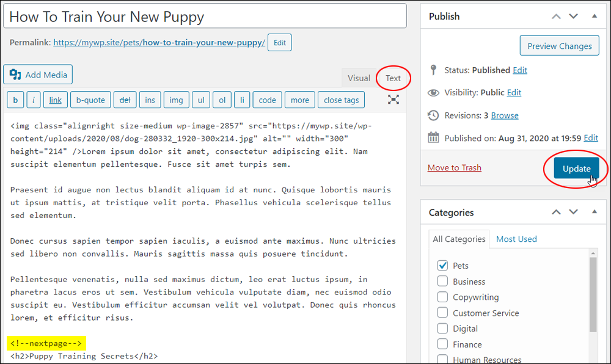Click the published date calendar icon

[433, 138]
